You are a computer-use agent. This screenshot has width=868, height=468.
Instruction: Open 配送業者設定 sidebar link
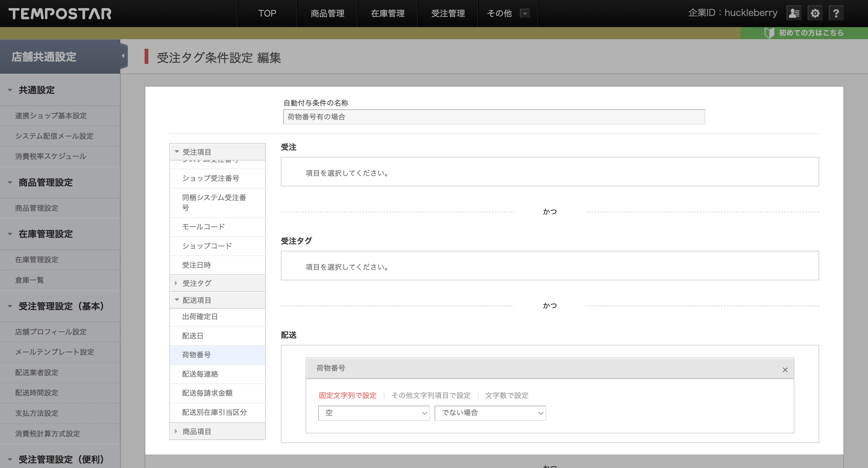[37, 372]
